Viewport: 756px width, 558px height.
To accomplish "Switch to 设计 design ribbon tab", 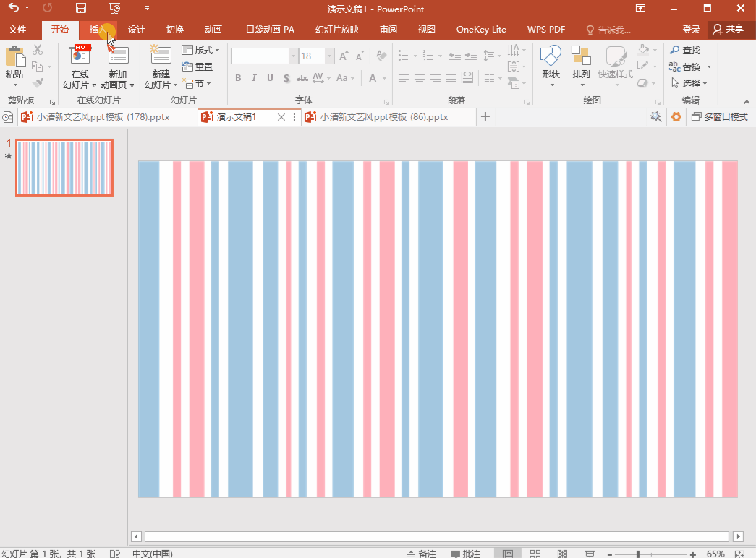I will 137,30.
